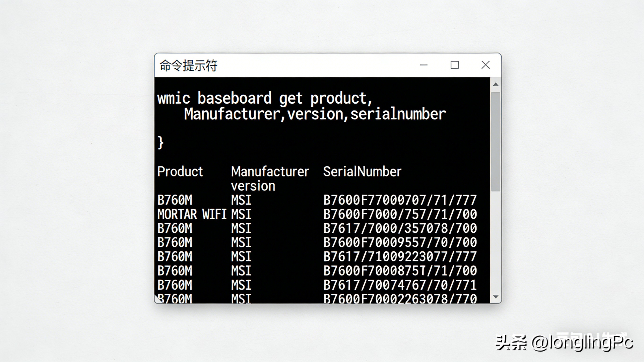
Task: Click the SerialNumber column header
Action: coord(362,171)
